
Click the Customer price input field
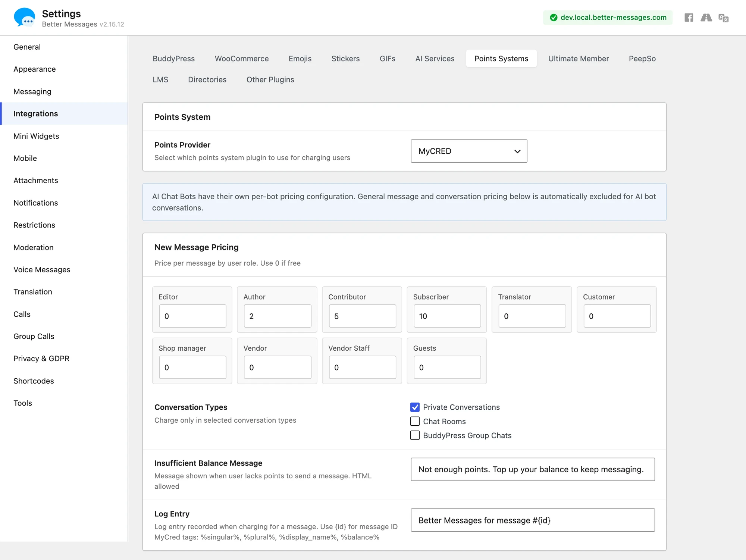[x=617, y=316]
